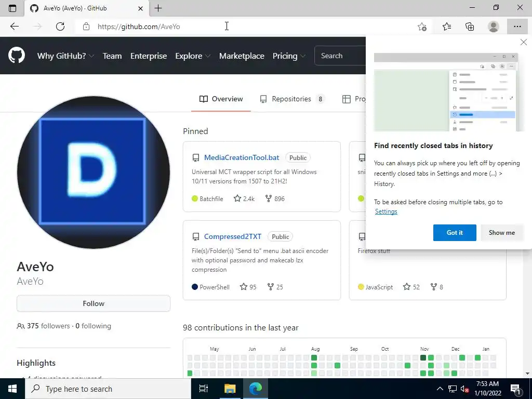Open the Compressed2TXT repository link
532x399 pixels.
point(233,236)
